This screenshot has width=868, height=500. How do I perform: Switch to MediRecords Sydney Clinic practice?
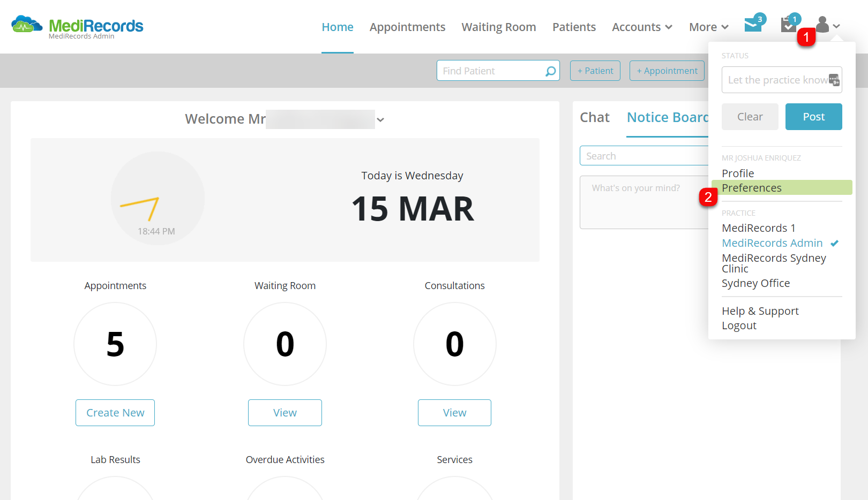tap(774, 263)
